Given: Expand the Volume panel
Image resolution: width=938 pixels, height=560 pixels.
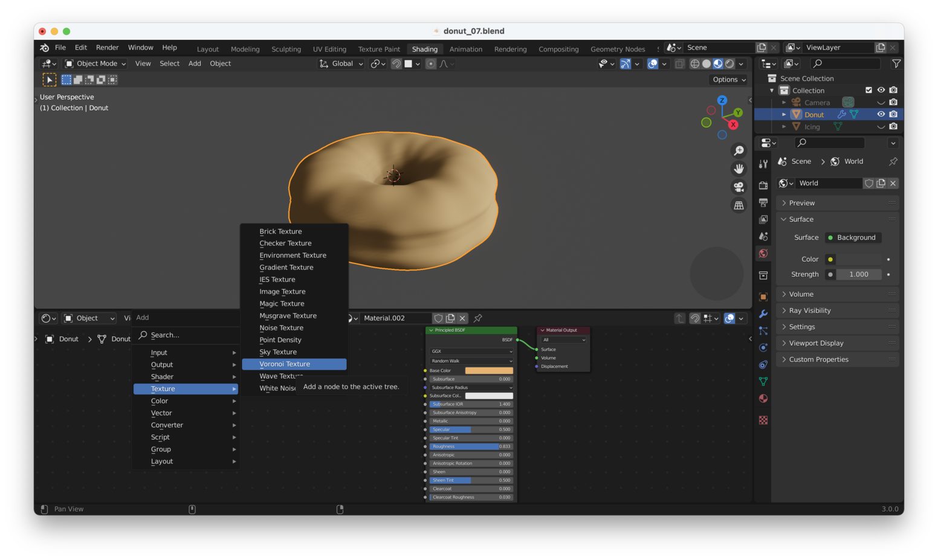Looking at the screenshot, I should 801,294.
